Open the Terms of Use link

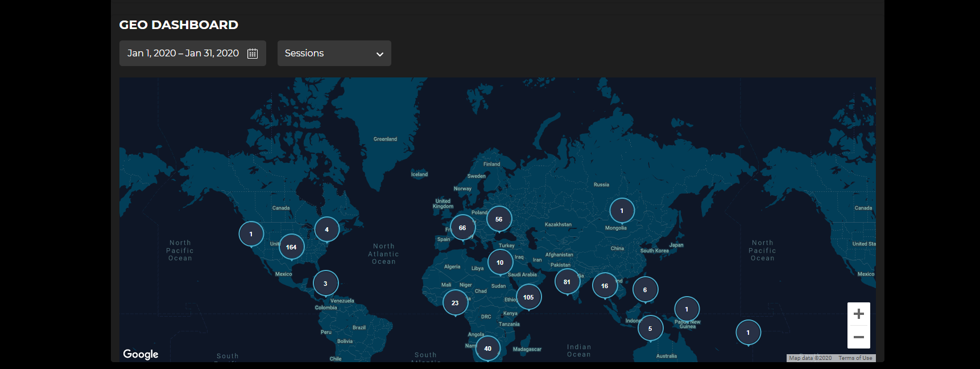tap(855, 358)
